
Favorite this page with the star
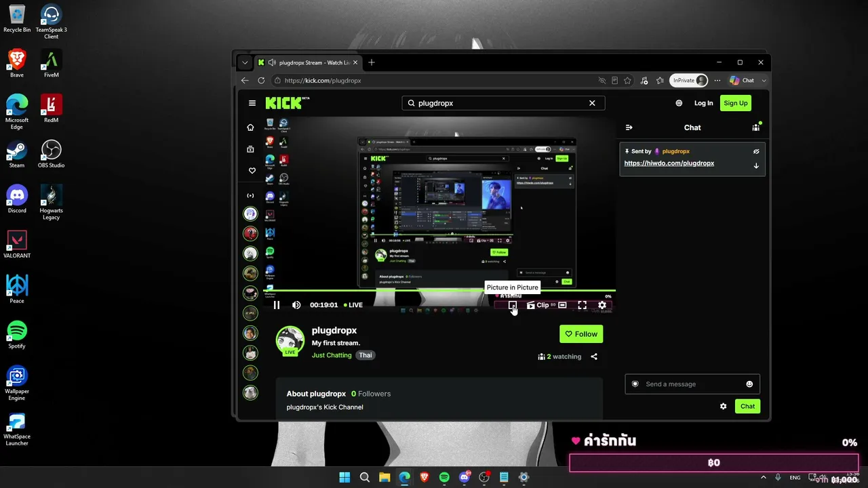click(627, 81)
